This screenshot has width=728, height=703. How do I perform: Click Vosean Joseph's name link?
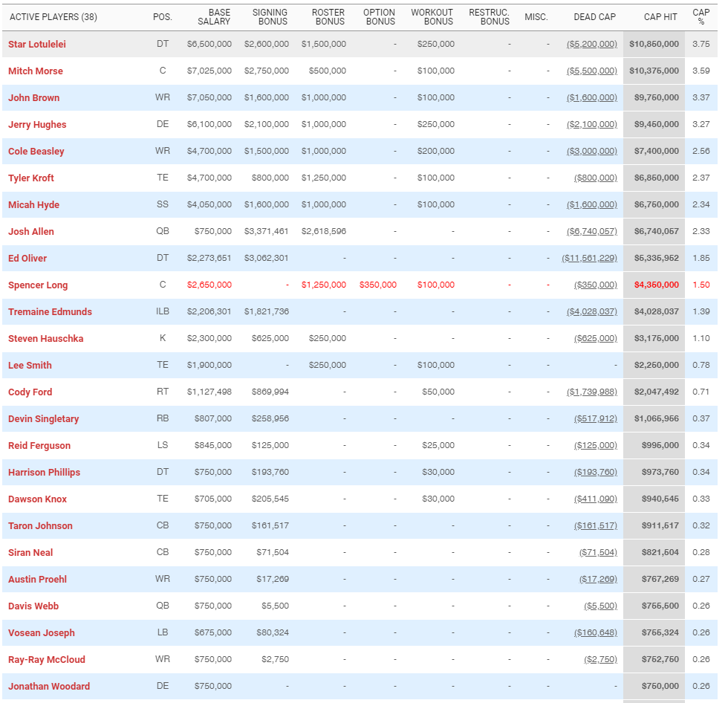[x=42, y=633]
